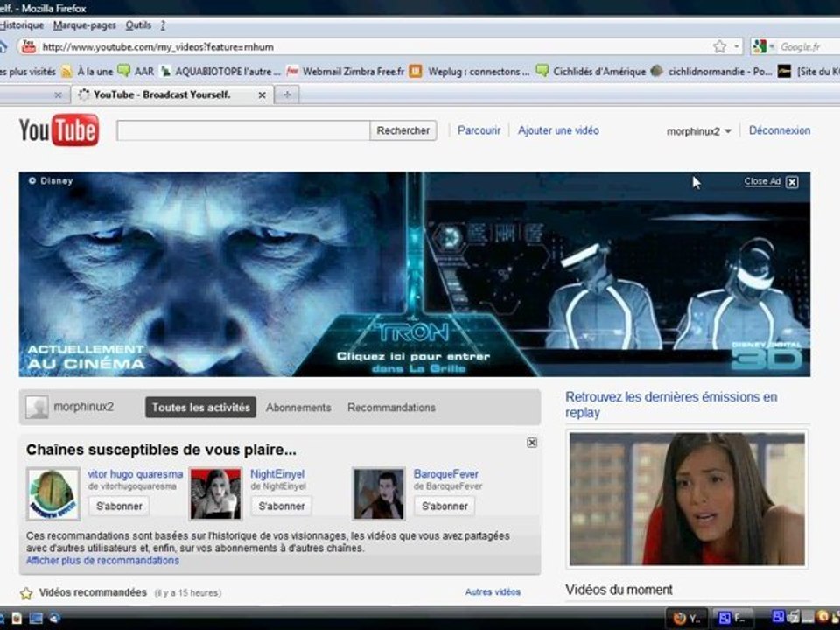840x630 pixels.
Task: Bookmark page with the star icon
Action: (x=719, y=47)
